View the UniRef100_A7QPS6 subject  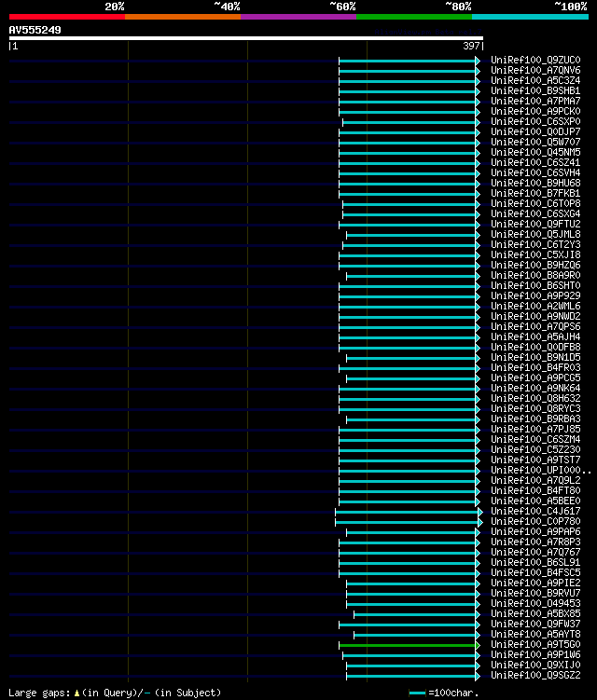[x=535, y=327]
